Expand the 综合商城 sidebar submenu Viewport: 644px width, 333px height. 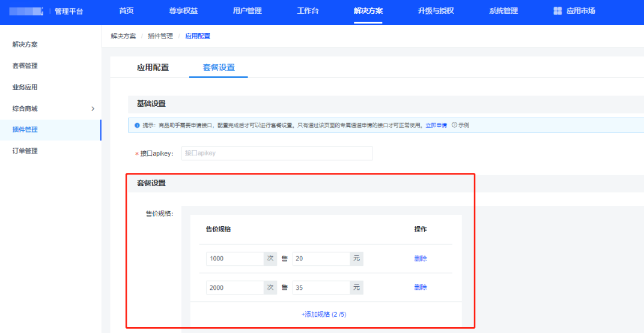[93, 109]
